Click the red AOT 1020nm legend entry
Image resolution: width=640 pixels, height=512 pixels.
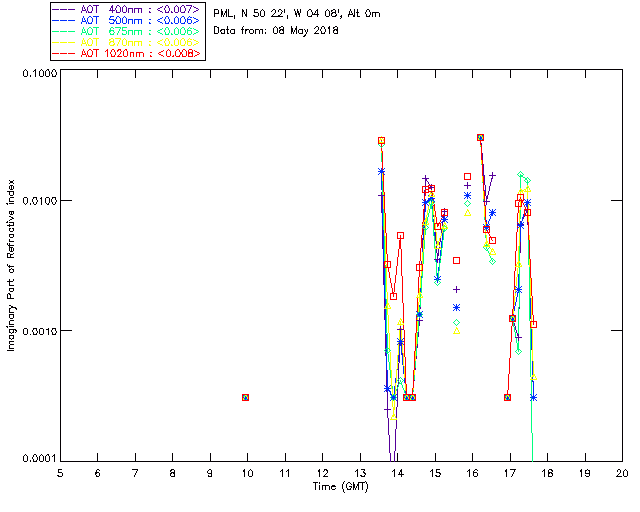tap(126, 53)
